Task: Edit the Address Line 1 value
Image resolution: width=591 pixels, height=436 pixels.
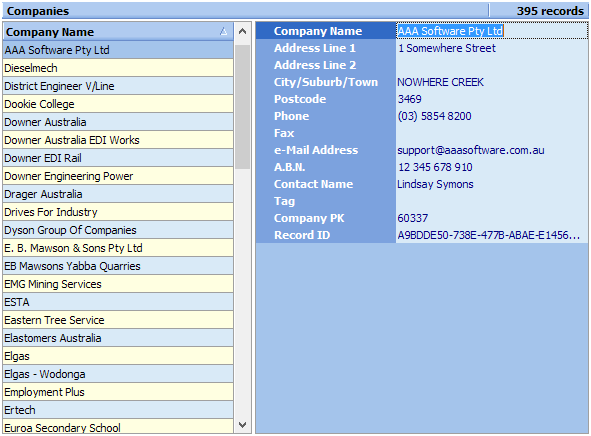Action: 492,48
